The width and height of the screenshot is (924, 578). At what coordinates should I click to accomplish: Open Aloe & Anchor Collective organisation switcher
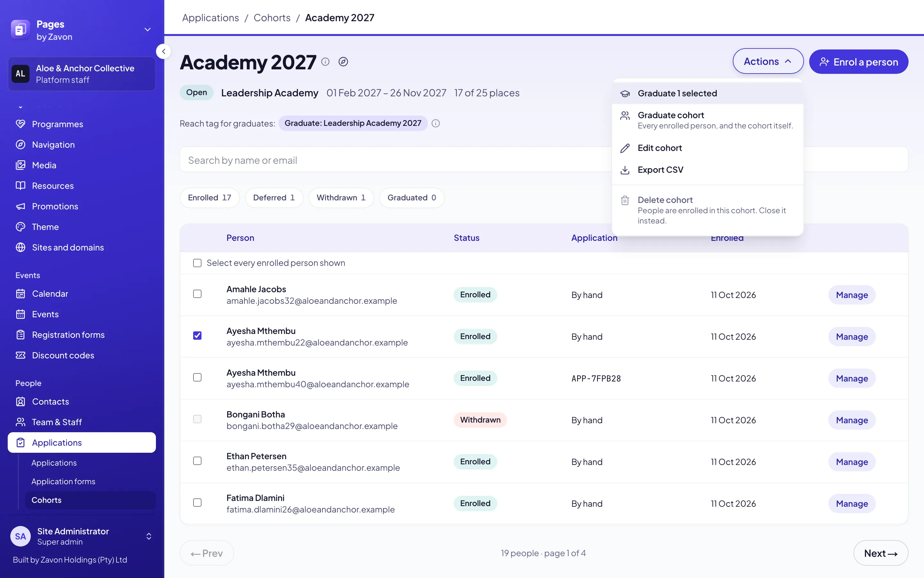point(82,74)
